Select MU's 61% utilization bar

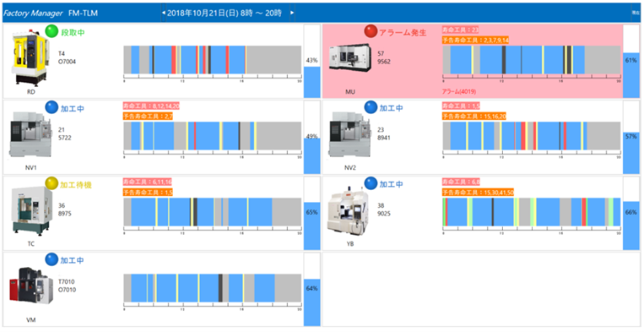tap(630, 61)
